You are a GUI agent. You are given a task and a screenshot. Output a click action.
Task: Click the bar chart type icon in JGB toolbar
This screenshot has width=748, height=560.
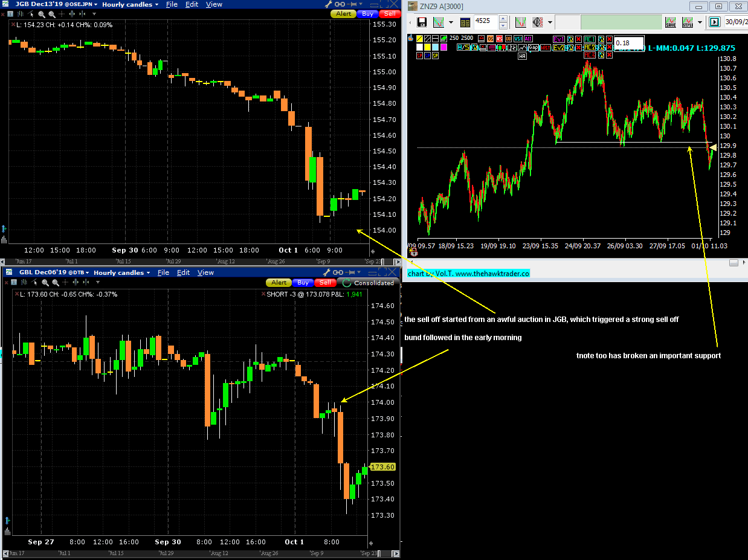20,14
